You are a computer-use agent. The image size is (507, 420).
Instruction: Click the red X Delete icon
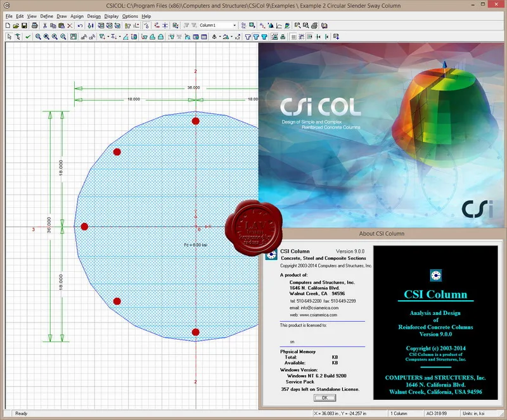(x=70, y=25)
